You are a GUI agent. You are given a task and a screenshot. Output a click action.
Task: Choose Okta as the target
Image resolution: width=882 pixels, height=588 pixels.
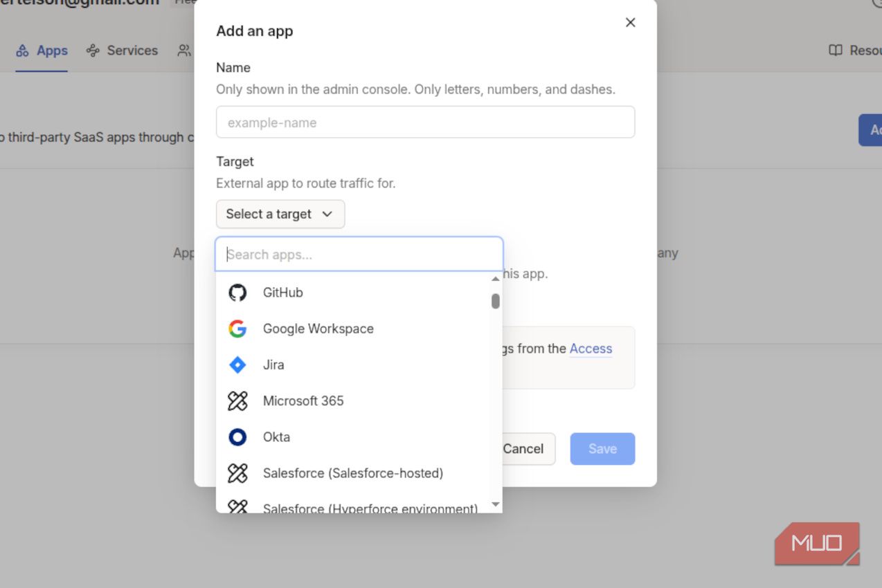(x=353, y=437)
